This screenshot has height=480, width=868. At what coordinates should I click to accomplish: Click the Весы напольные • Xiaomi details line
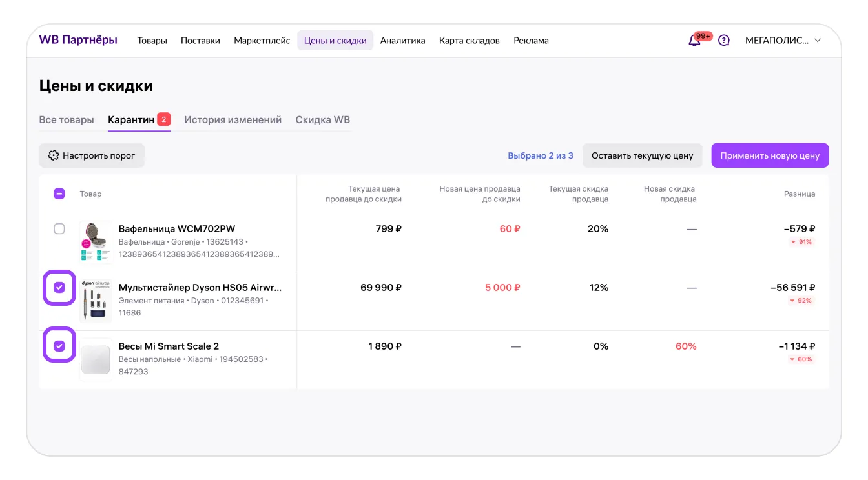(x=193, y=360)
